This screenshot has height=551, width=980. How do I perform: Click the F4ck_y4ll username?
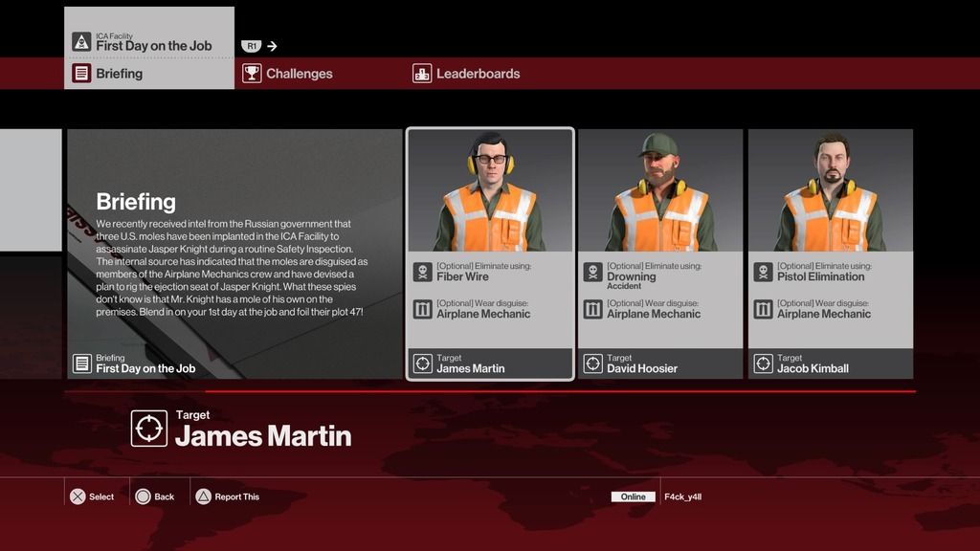coord(682,496)
